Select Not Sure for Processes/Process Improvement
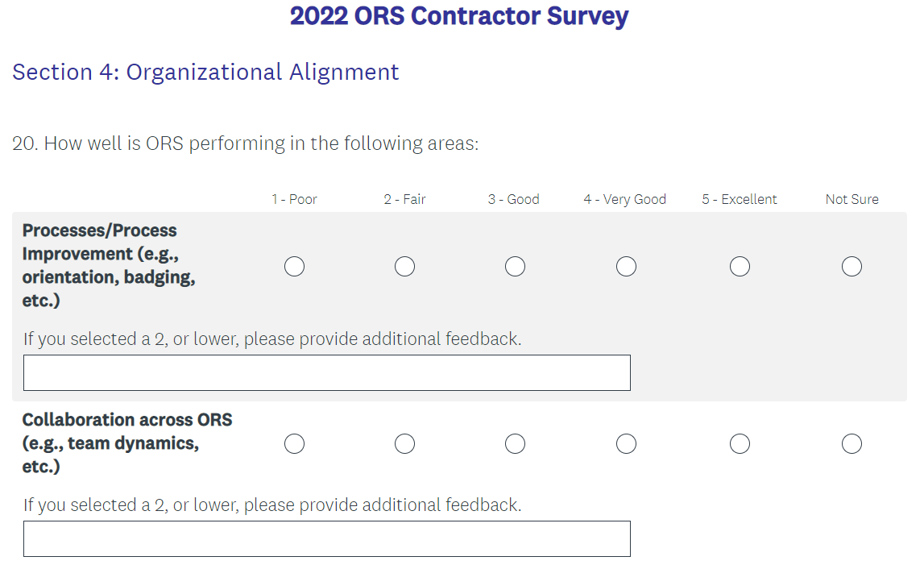924x565 pixels. (x=851, y=266)
